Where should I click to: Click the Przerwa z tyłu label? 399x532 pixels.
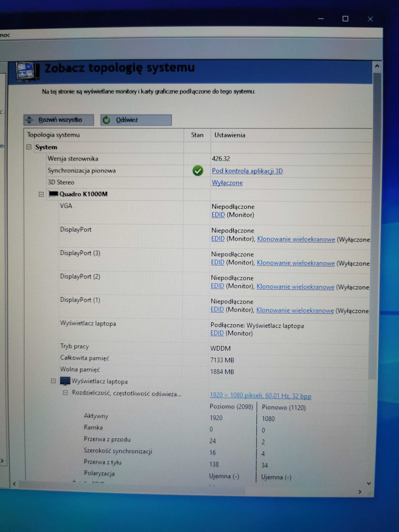tap(103, 462)
